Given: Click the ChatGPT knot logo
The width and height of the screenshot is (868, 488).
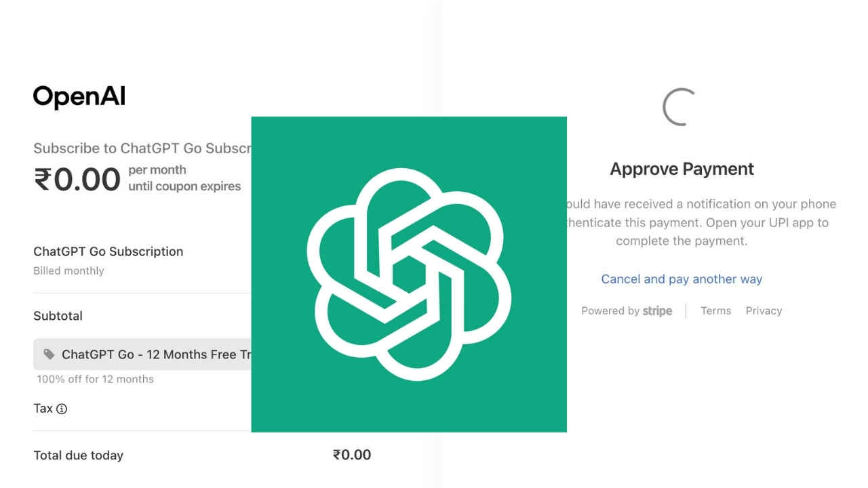Looking at the screenshot, I should [409, 274].
